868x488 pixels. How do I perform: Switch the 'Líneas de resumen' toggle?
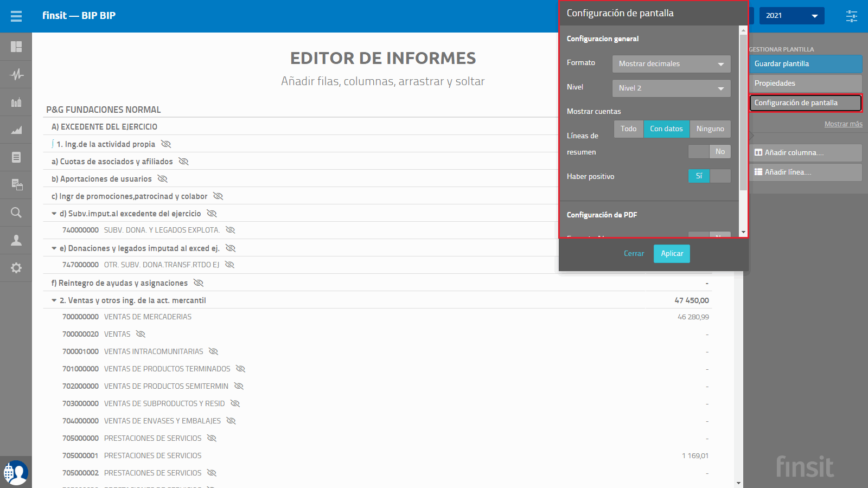[x=710, y=152]
